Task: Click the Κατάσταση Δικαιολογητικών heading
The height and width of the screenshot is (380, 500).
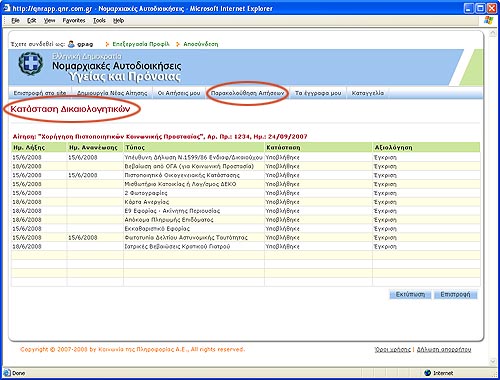Action: (x=70, y=109)
